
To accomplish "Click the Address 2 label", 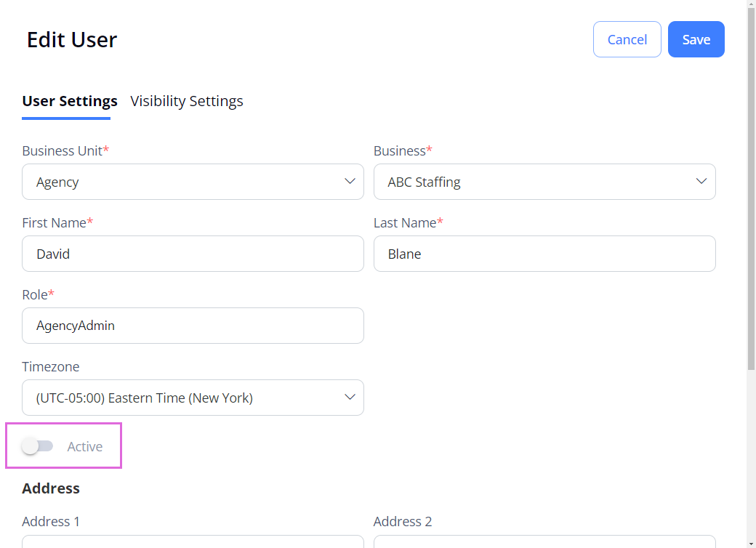I will (403, 522).
